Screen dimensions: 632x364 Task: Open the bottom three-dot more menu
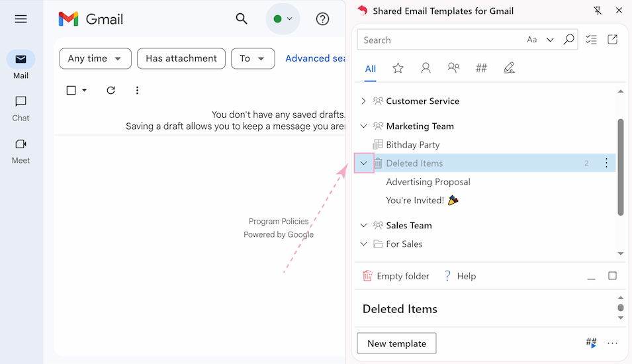pos(612,343)
